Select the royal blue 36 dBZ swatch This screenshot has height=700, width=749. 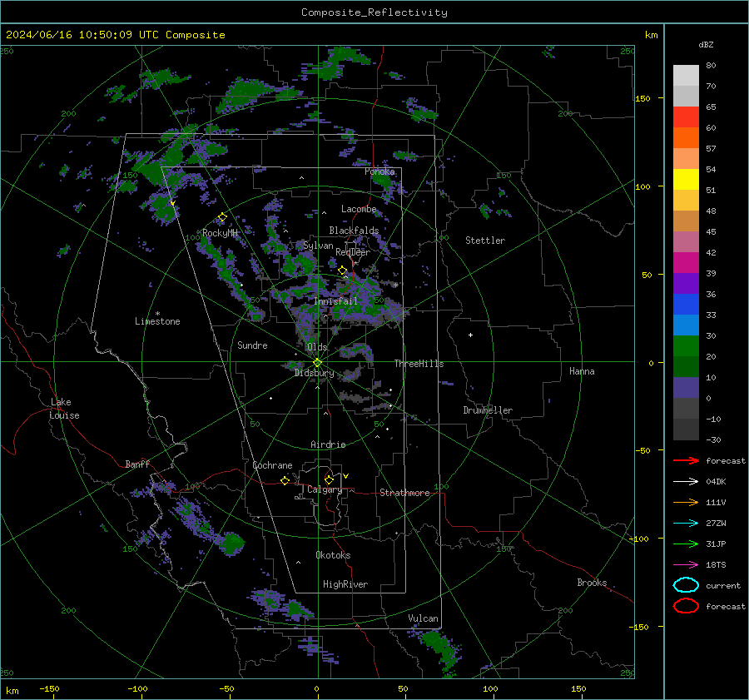(x=686, y=304)
